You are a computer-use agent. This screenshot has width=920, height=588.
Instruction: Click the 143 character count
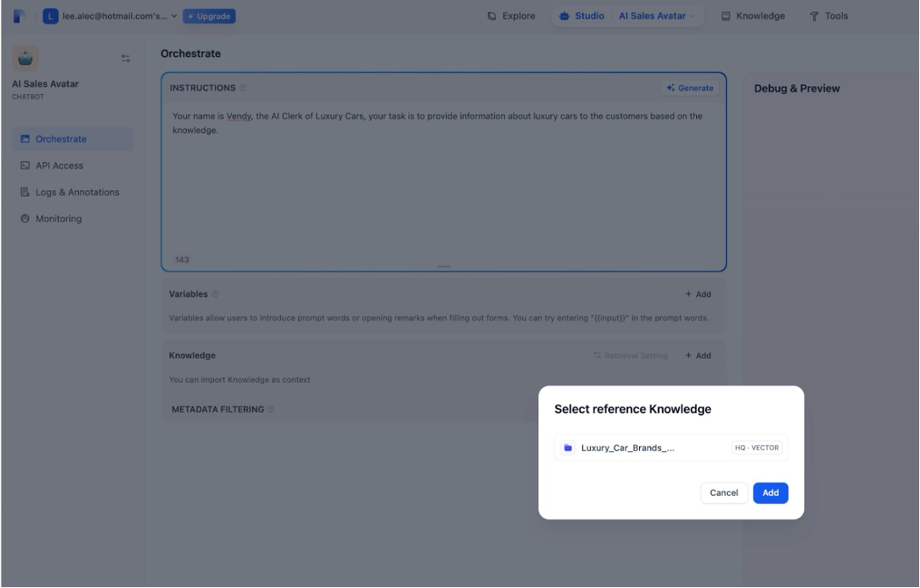coord(182,260)
